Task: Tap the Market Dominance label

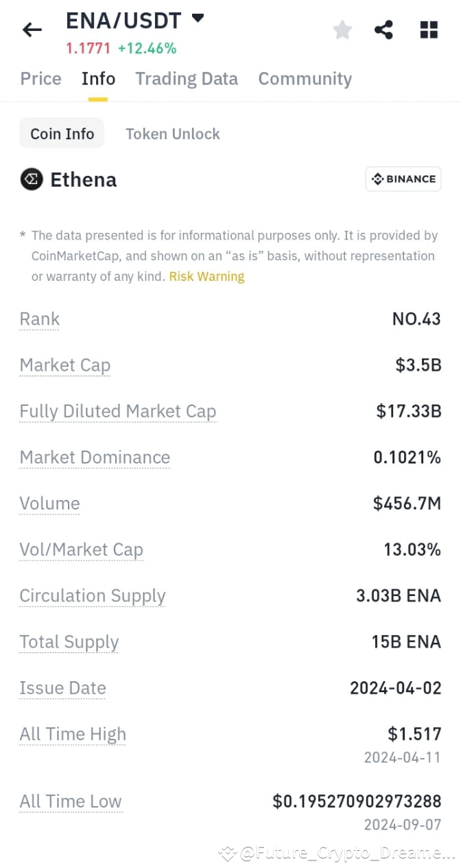Action: point(95,457)
